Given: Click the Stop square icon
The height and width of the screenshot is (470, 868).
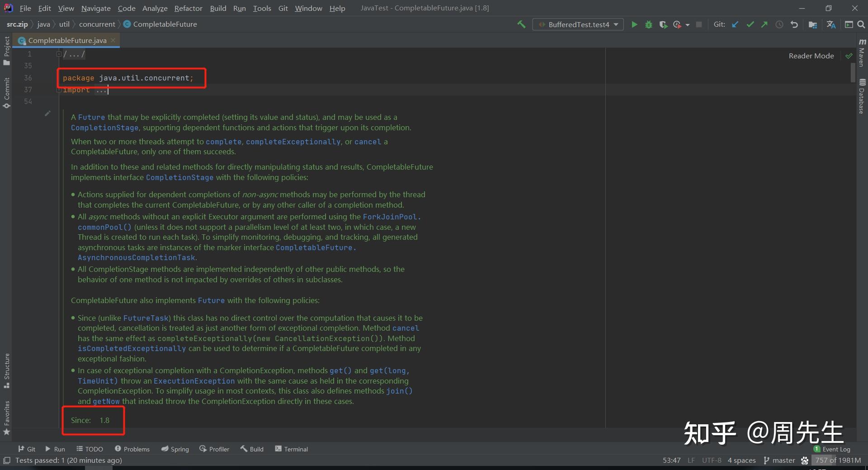Looking at the screenshot, I should 699,24.
